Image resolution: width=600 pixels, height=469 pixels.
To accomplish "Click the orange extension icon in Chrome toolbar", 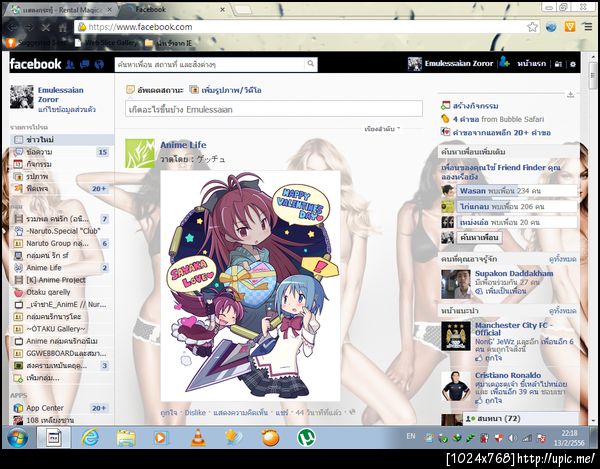I will [570, 27].
